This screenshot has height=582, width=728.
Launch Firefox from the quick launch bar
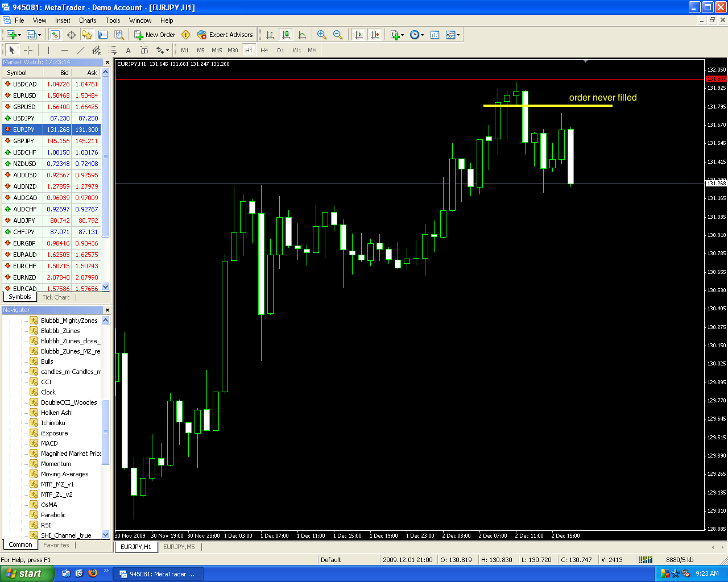pyautogui.click(x=93, y=573)
